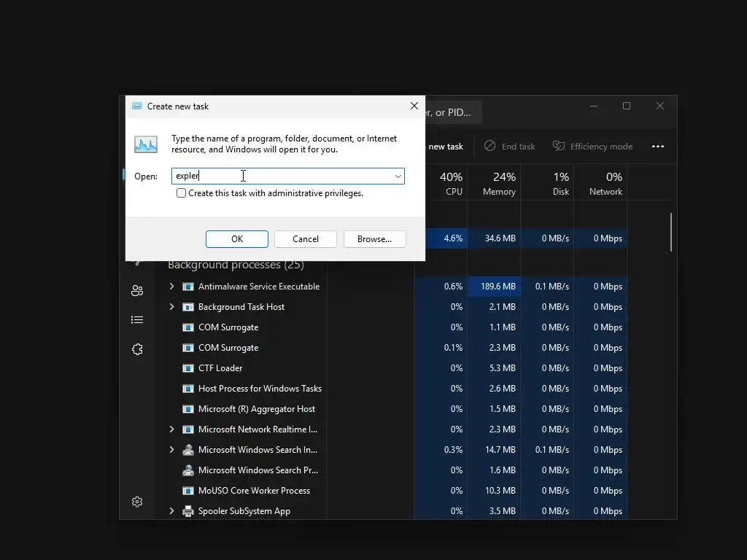Expand the Spooler SubSystem App row
Screen dimensions: 747x560
click(x=171, y=511)
